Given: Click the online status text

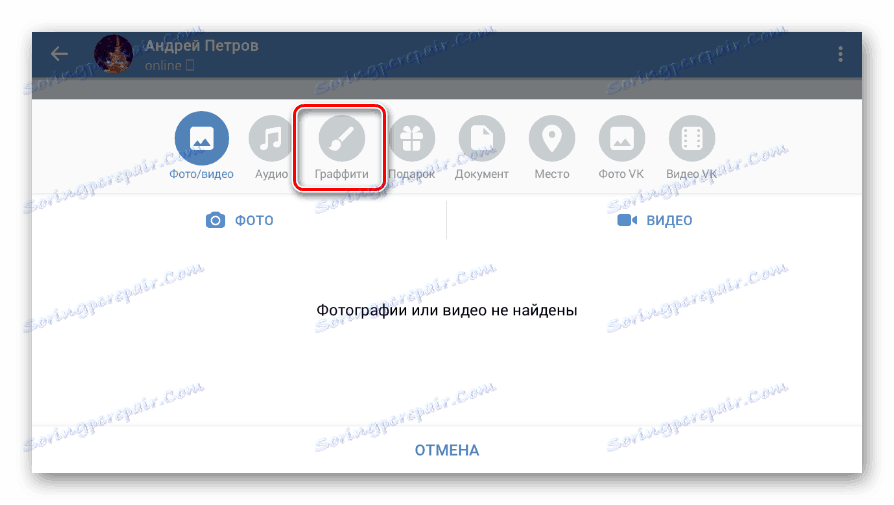Looking at the screenshot, I should pyautogui.click(x=163, y=66).
